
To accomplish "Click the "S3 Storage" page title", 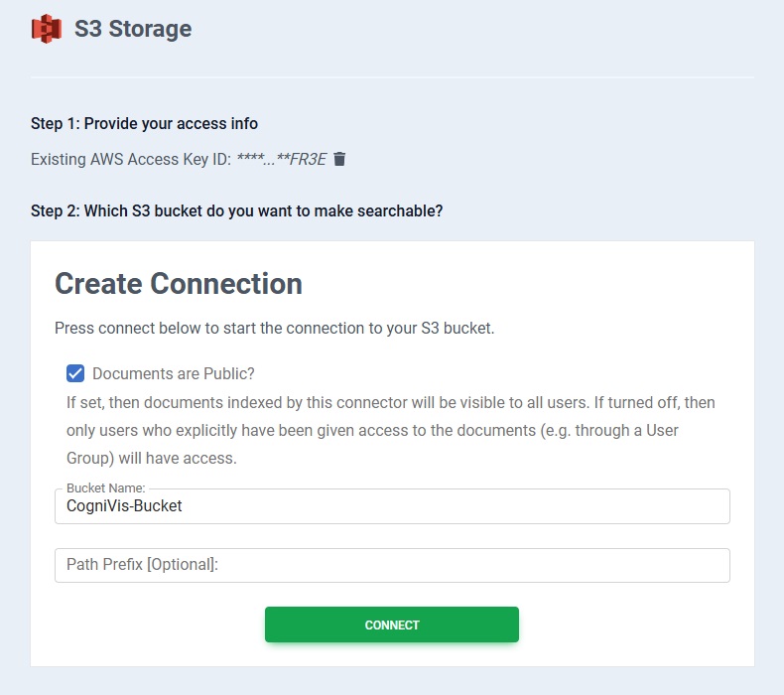I will tap(133, 29).
